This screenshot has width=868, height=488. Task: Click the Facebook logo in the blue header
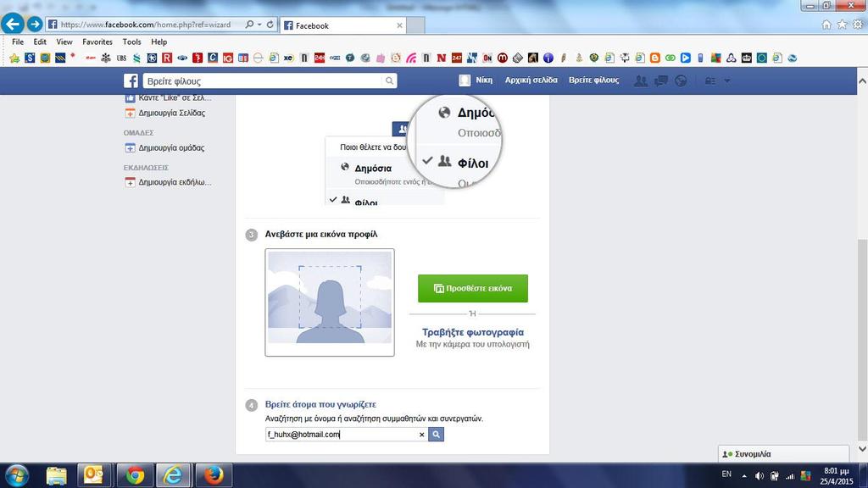point(131,80)
